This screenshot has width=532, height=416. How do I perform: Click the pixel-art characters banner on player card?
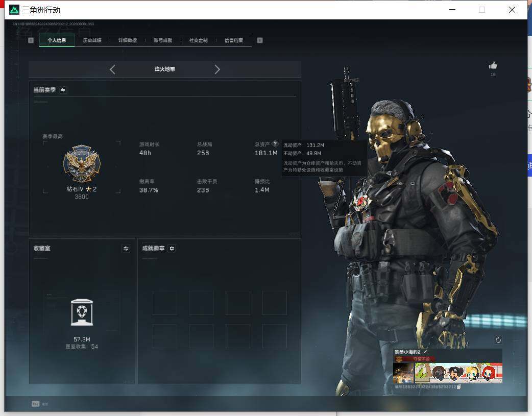pos(458,373)
